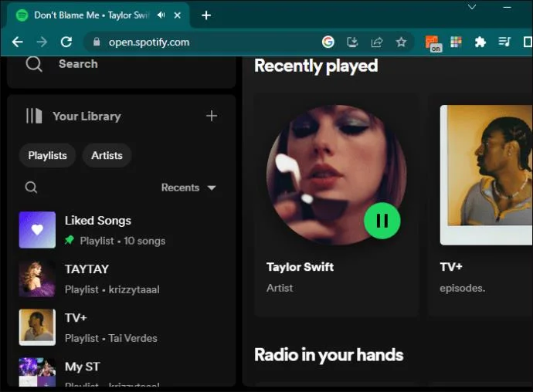Click 'Playlist • 10 songs' text
Screen dimensions: 533x392
123,241
